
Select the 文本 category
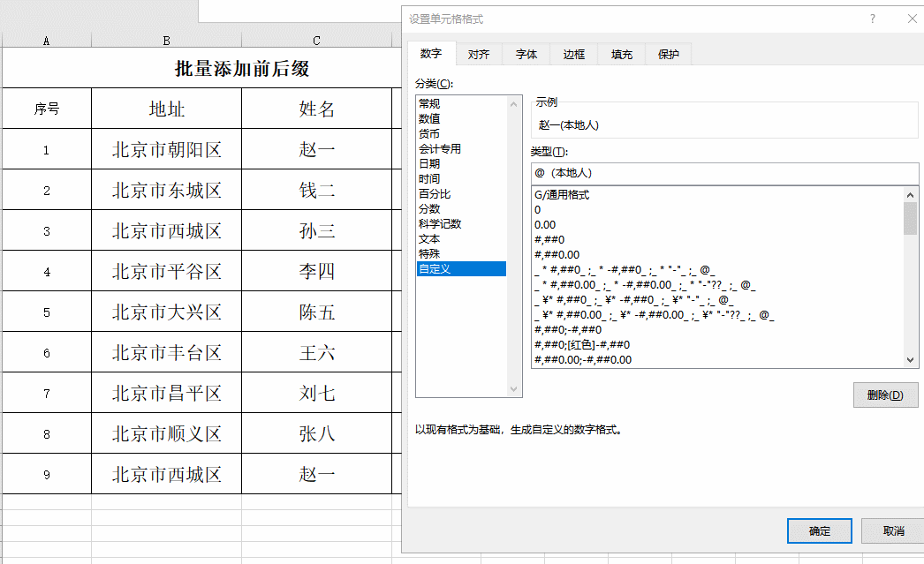tap(461, 238)
